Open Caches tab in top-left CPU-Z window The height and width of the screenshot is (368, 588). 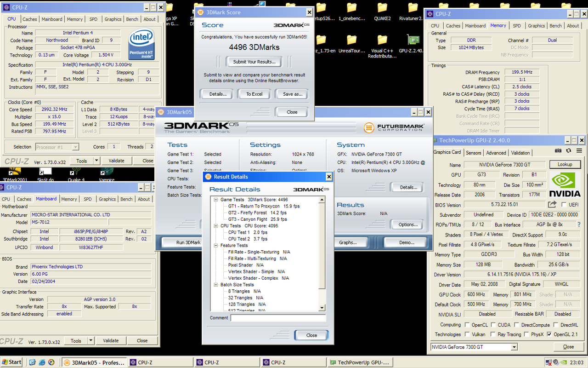30,19
